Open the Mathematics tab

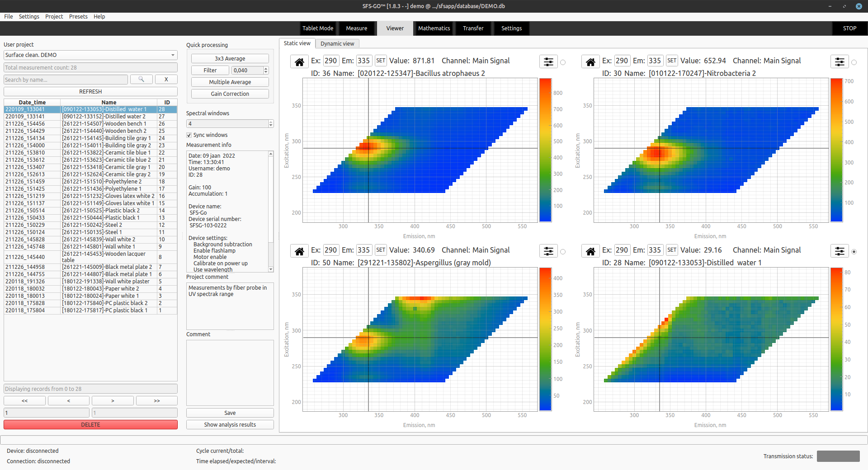[x=433, y=28]
